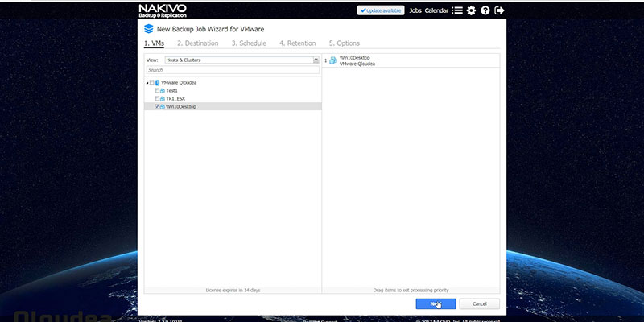The height and width of the screenshot is (322, 644).
Task: Check the Test1 checkbox
Action: pos(157,90)
